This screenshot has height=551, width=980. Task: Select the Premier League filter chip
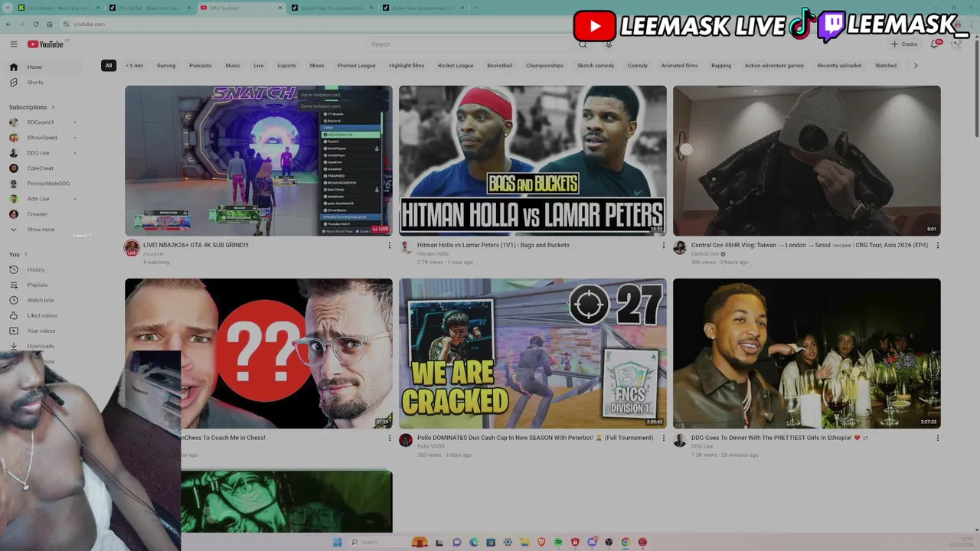tap(357, 65)
